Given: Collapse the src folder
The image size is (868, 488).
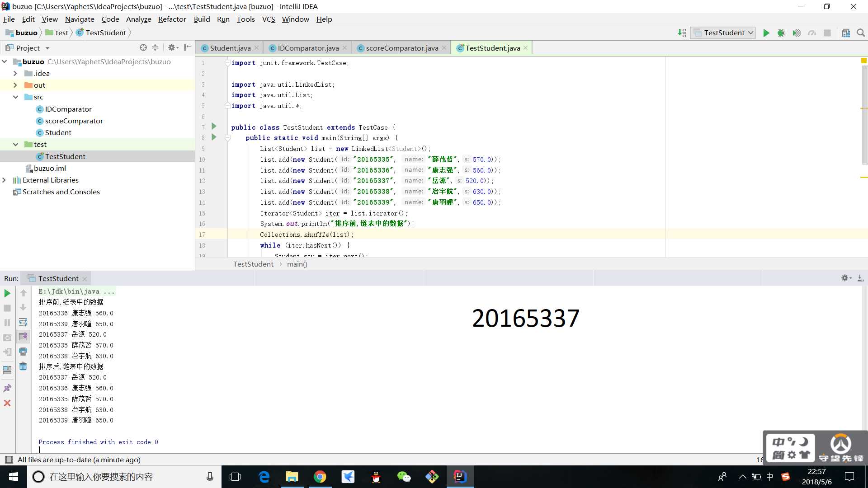Looking at the screenshot, I should (x=15, y=97).
